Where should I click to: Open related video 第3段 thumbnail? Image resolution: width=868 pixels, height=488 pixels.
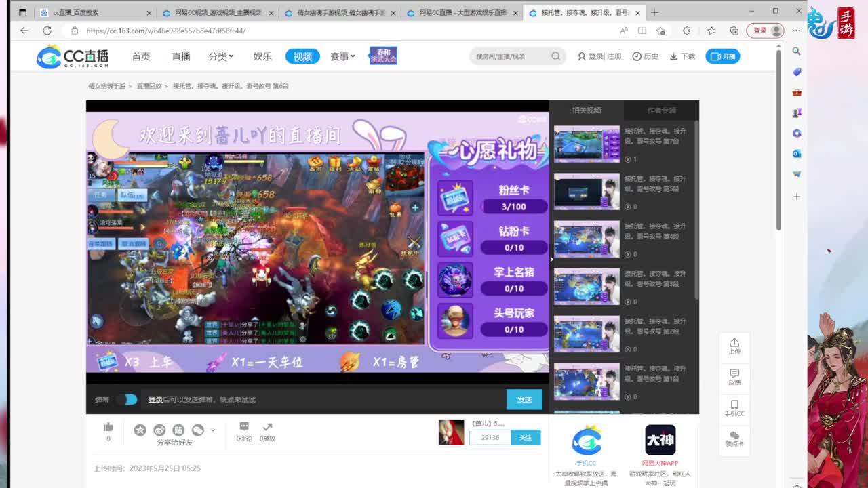(x=587, y=286)
